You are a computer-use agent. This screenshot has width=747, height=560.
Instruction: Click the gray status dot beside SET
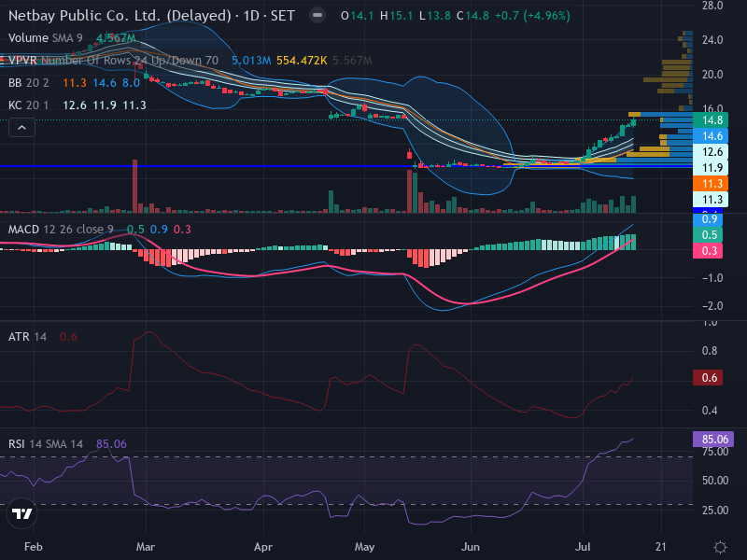point(317,16)
